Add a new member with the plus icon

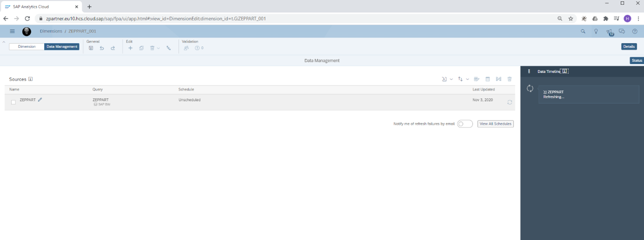click(x=131, y=48)
